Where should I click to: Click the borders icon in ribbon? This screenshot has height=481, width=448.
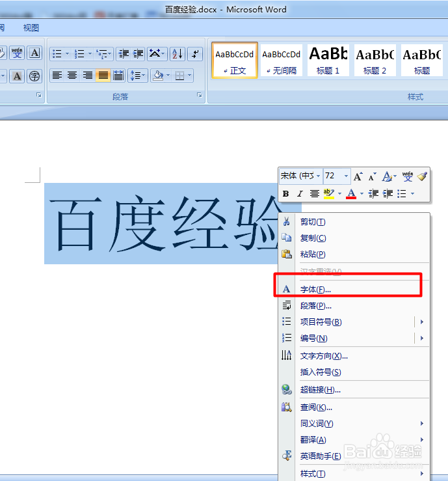179,75
